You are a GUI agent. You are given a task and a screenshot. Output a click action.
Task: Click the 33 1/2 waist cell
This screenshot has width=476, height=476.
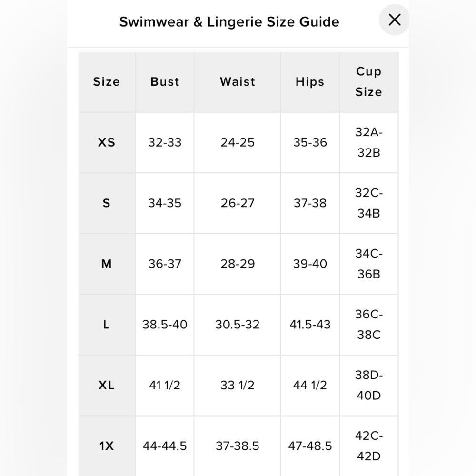point(238,386)
